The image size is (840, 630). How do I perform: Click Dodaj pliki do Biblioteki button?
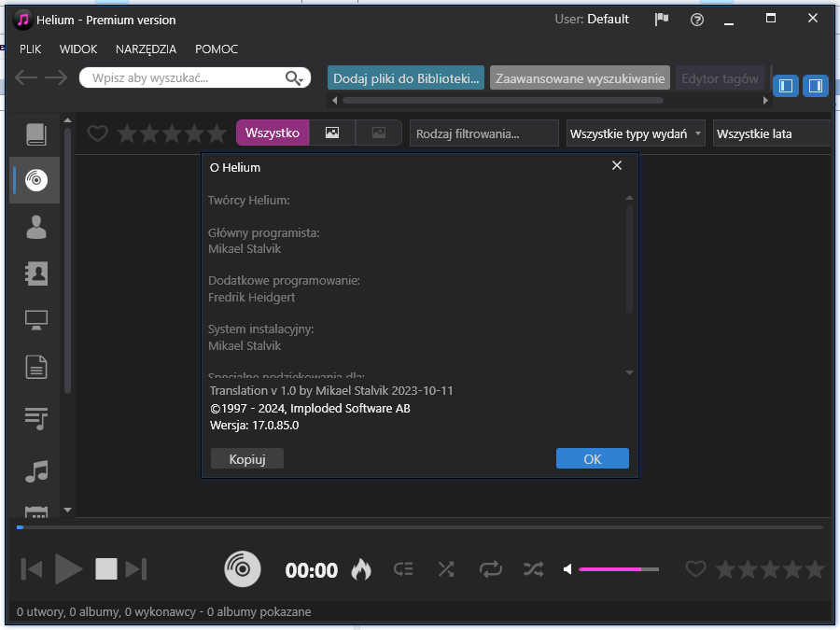(x=406, y=78)
